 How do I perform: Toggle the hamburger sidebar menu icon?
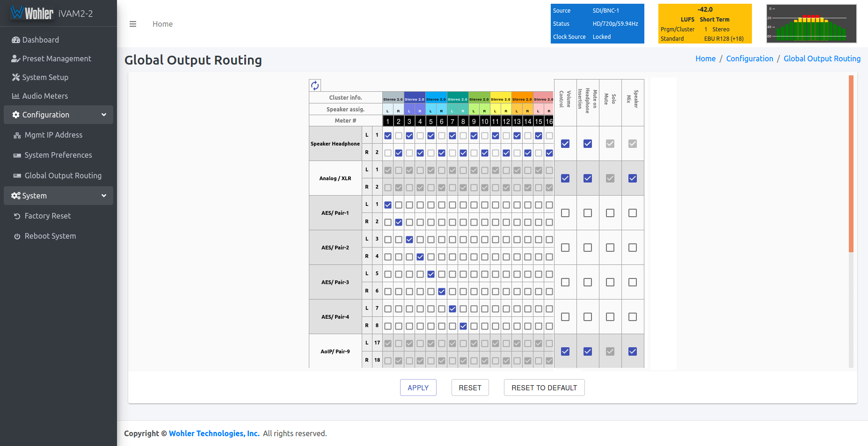133,24
